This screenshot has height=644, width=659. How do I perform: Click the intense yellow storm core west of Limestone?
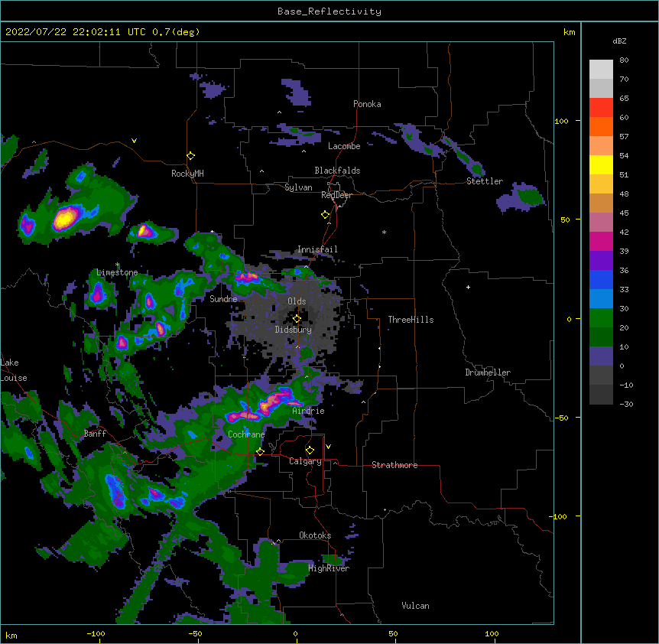point(64,219)
